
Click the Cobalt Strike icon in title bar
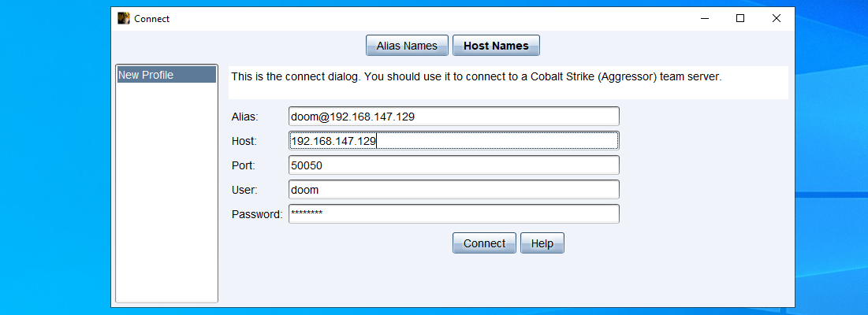pyautogui.click(x=124, y=18)
